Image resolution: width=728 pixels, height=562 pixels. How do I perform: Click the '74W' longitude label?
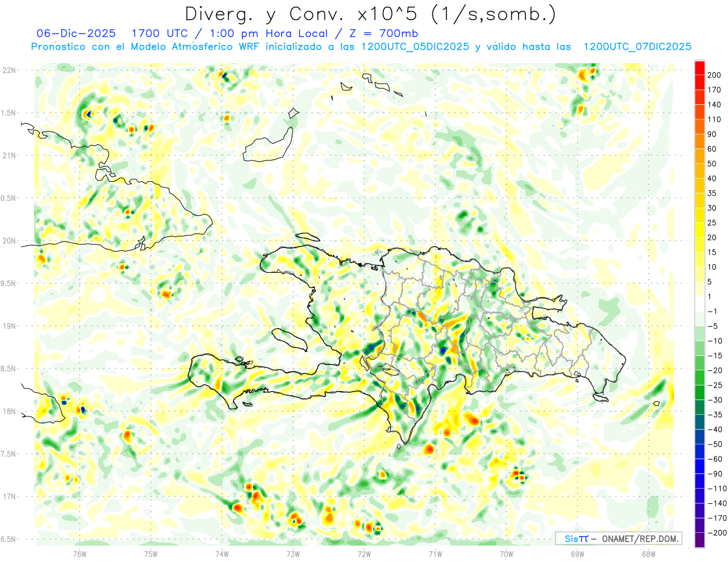point(222,554)
